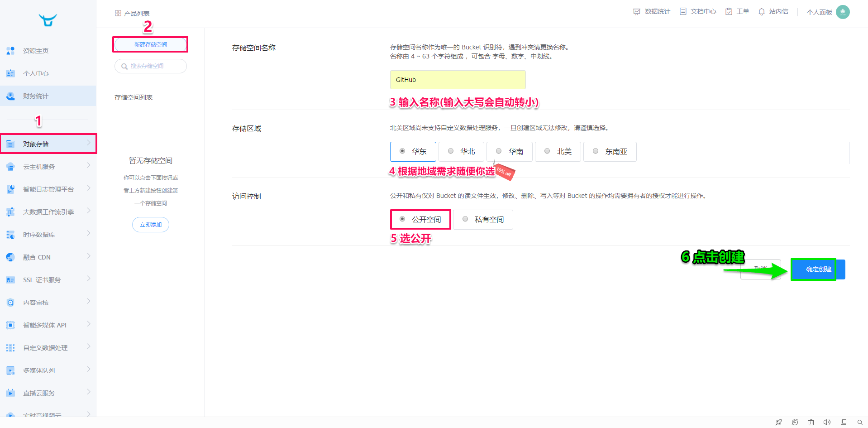
Task: Click the 财务统计 sidebar icon
Action: click(10, 96)
